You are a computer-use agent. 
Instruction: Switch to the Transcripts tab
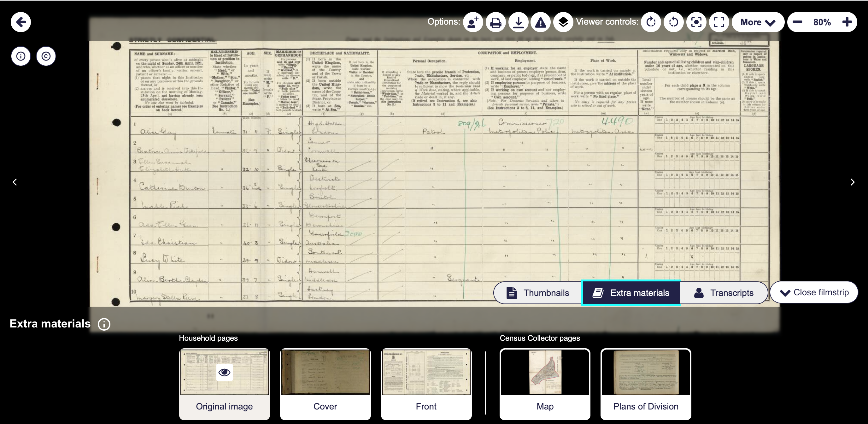pyautogui.click(x=724, y=292)
